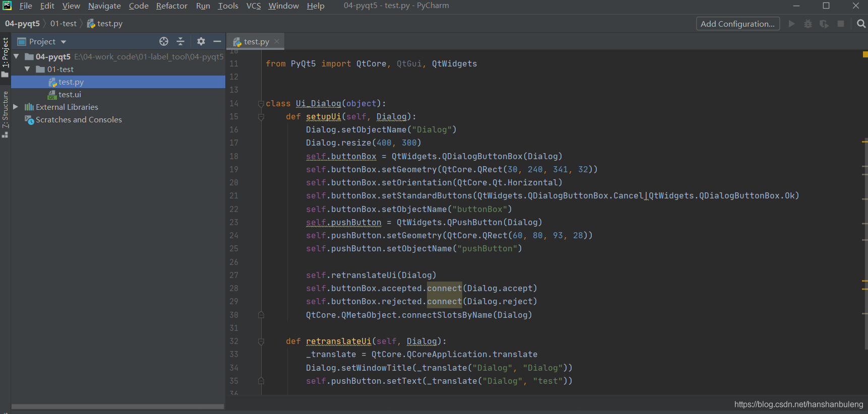Click 'QtGui' in the import statement
The width and height of the screenshot is (868, 414).
coord(409,63)
